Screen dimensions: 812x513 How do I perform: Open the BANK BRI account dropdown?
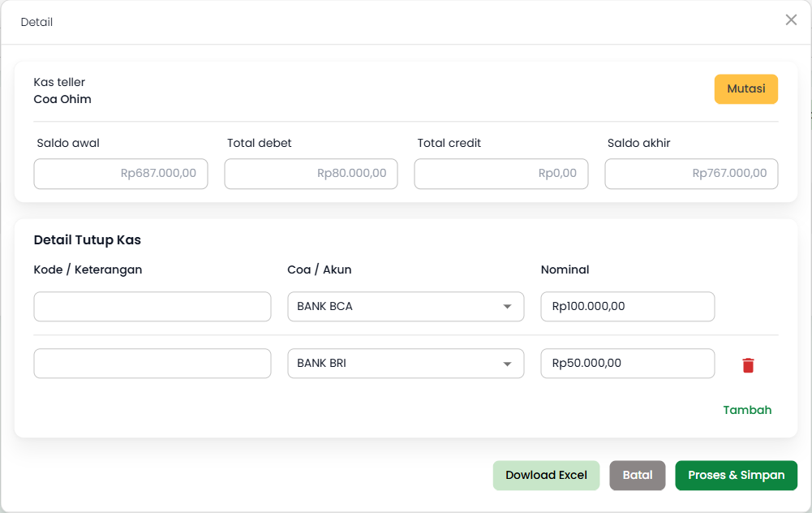406,364
